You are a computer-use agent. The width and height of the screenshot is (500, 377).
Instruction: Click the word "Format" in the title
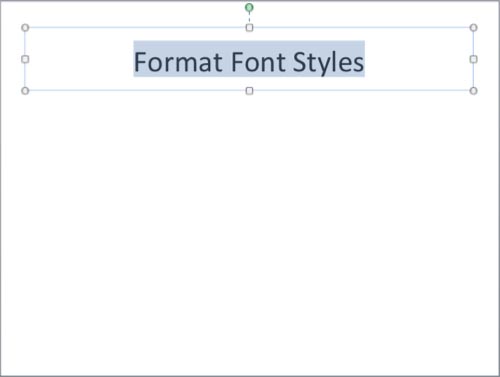(x=178, y=62)
